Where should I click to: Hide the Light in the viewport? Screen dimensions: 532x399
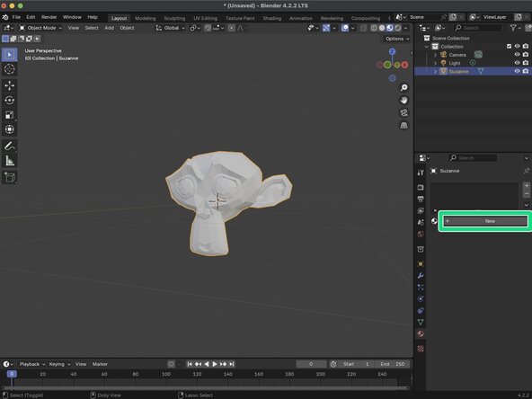click(x=517, y=63)
